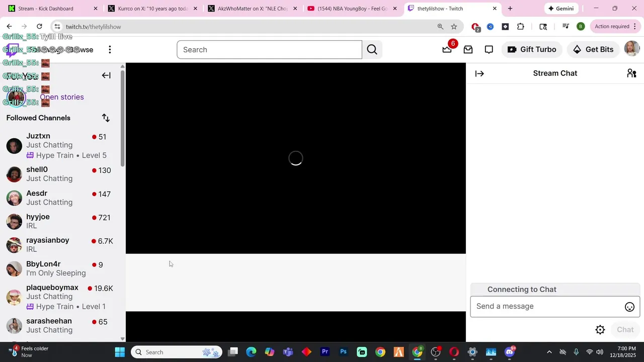Open sarasheehan channel in sidebar

tap(60, 325)
